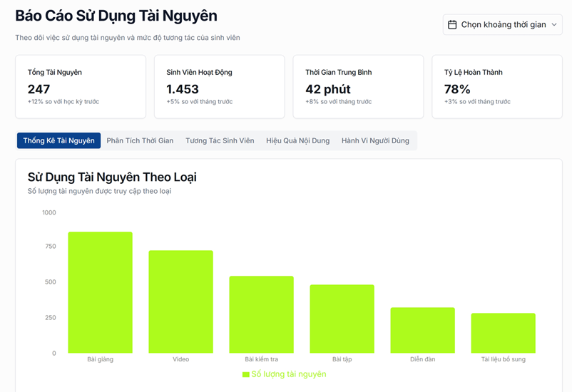Click '+8% so với tháng trước' text
The height and width of the screenshot is (392, 572).
[x=339, y=102]
